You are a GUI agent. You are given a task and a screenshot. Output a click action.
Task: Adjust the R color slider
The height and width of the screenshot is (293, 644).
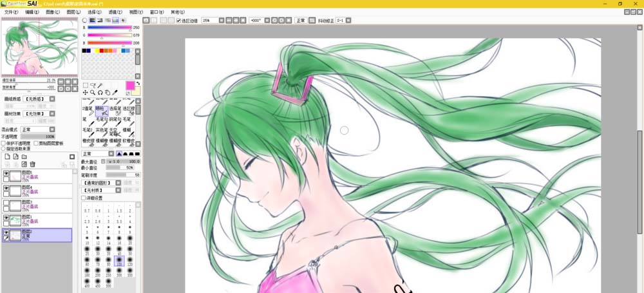tap(109, 28)
